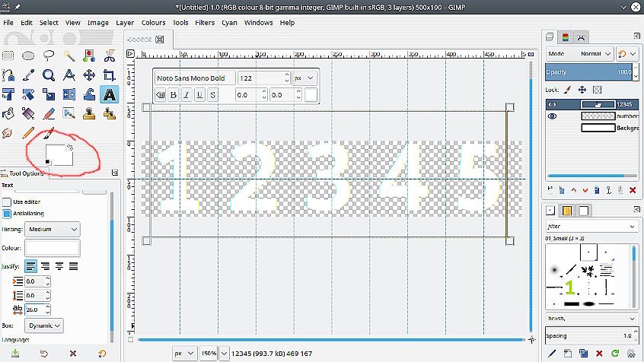Hide the 12345 layer eye icon
The width and height of the screenshot is (644, 362).
pos(553,105)
